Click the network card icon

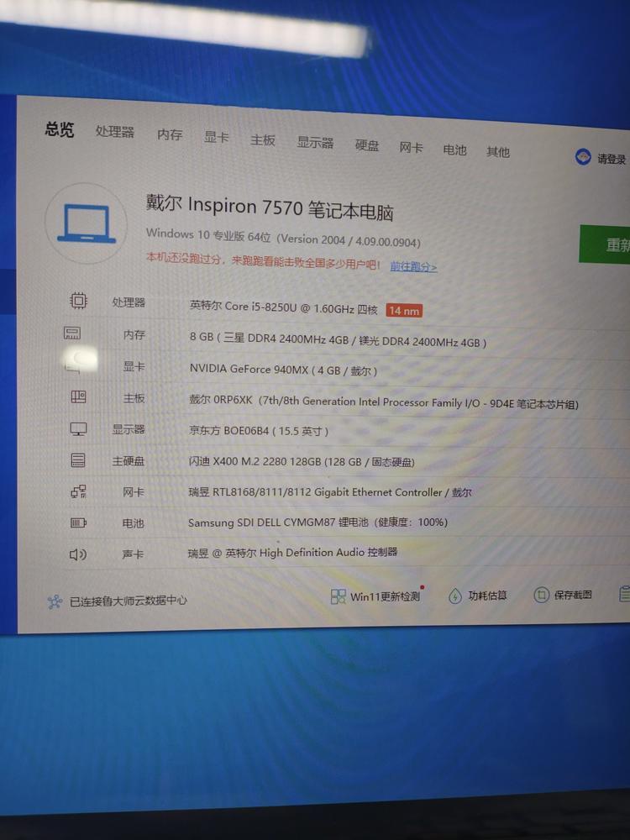pos(78,492)
